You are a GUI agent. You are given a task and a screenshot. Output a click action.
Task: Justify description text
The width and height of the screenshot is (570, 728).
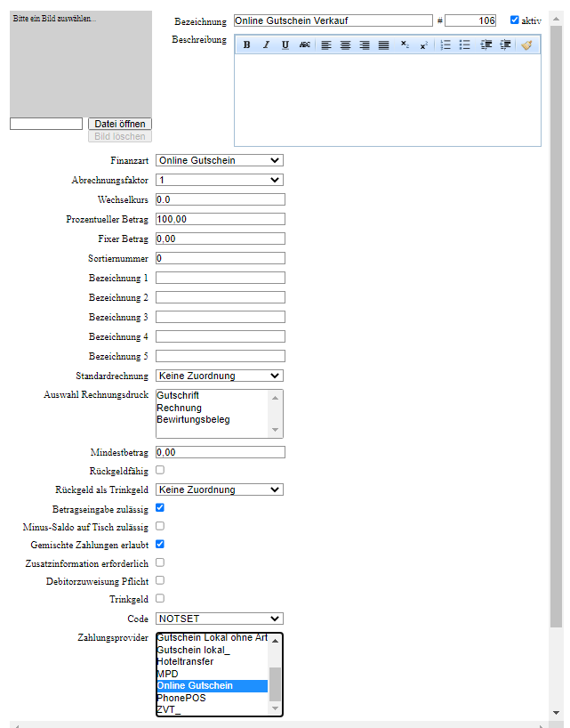383,45
